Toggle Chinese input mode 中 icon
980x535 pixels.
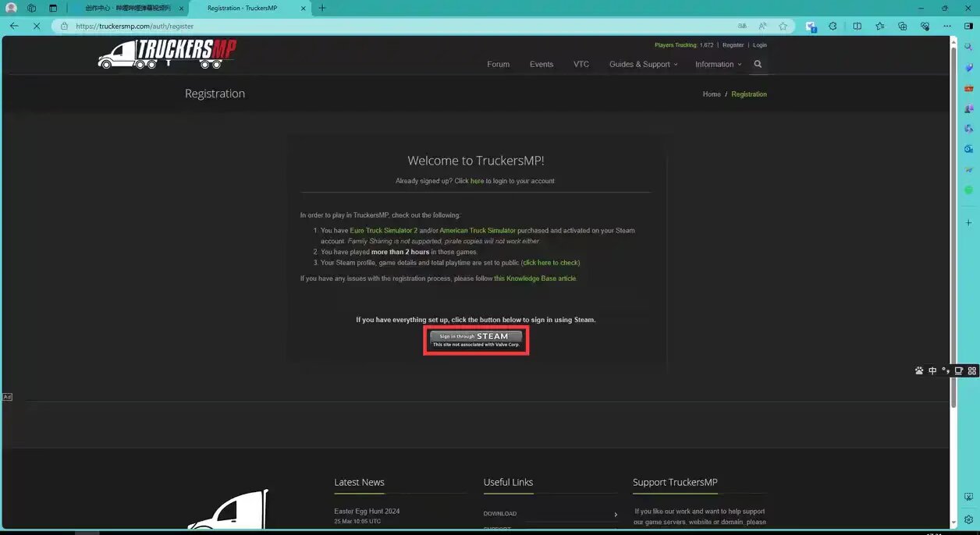pos(932,370)
